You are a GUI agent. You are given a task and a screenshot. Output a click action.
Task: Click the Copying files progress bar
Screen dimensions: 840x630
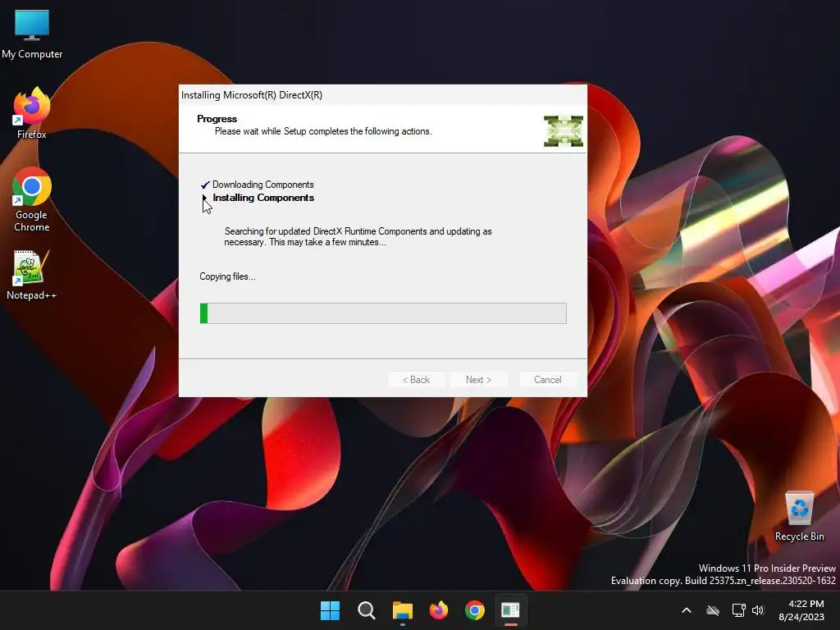[x=383, y=313]
